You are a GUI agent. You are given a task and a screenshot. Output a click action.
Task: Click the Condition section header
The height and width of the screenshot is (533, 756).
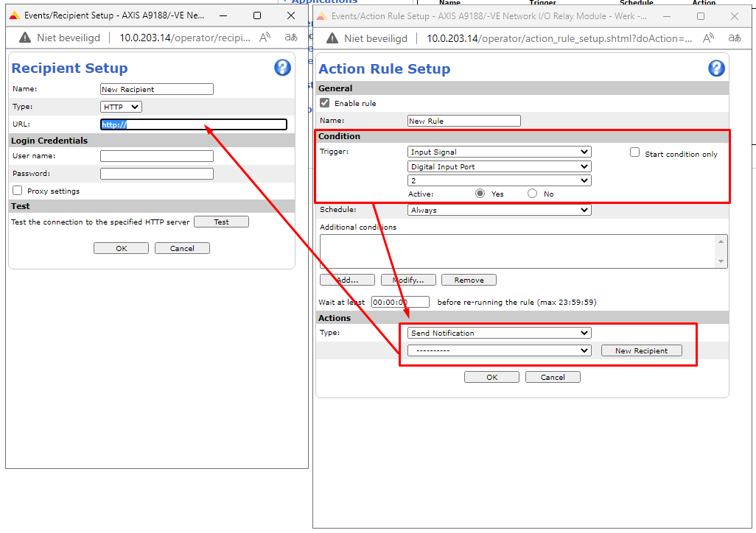[x=339, y=136]
